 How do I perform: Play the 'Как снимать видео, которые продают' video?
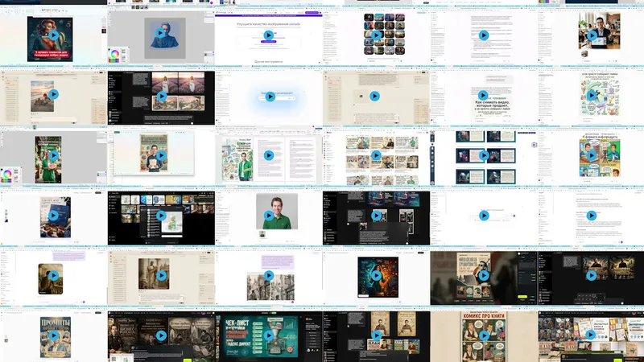[x=483, y=95]
